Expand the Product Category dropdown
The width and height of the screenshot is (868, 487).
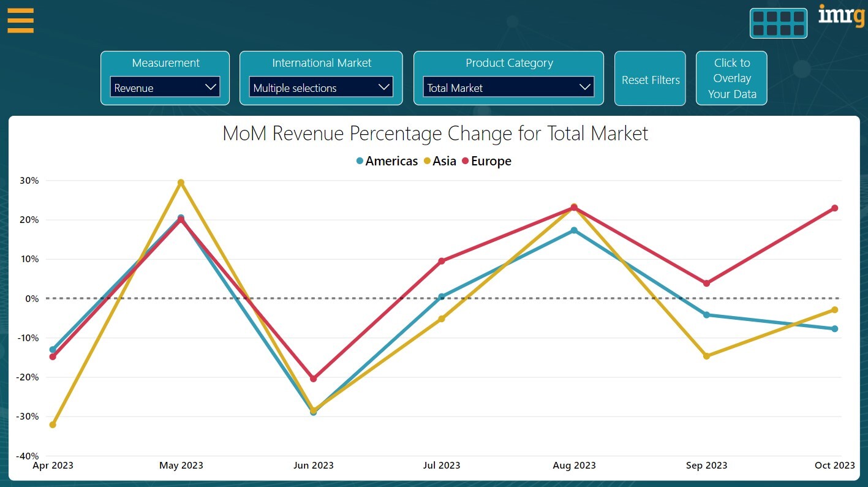coord(508,87)
